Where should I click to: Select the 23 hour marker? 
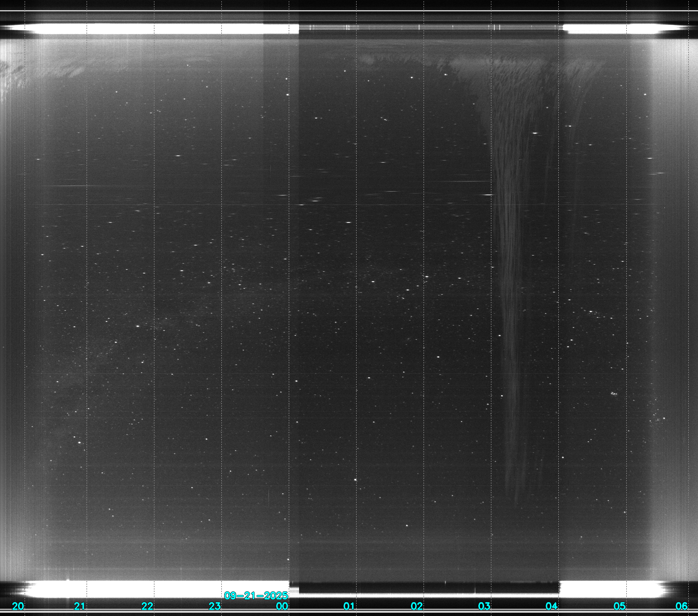215,606
